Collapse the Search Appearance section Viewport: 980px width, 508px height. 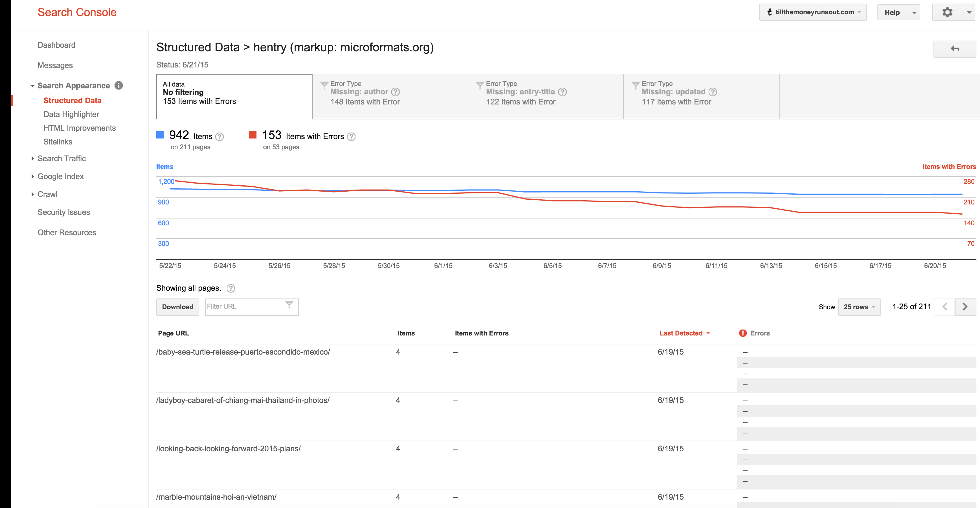pos(32,86)
